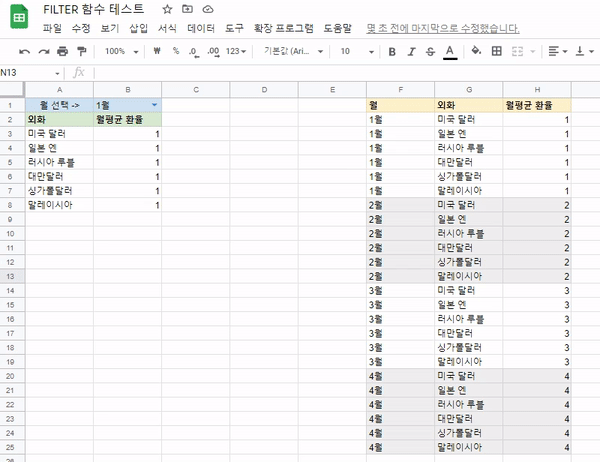Open the 삽입 menu
Screen dimensions: 600x462
[139, 28]
